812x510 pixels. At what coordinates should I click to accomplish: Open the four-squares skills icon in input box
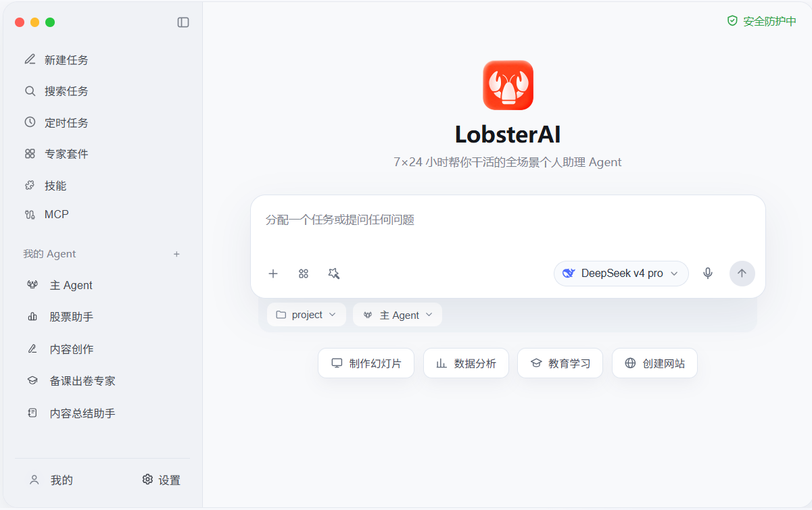click(304, 274)
